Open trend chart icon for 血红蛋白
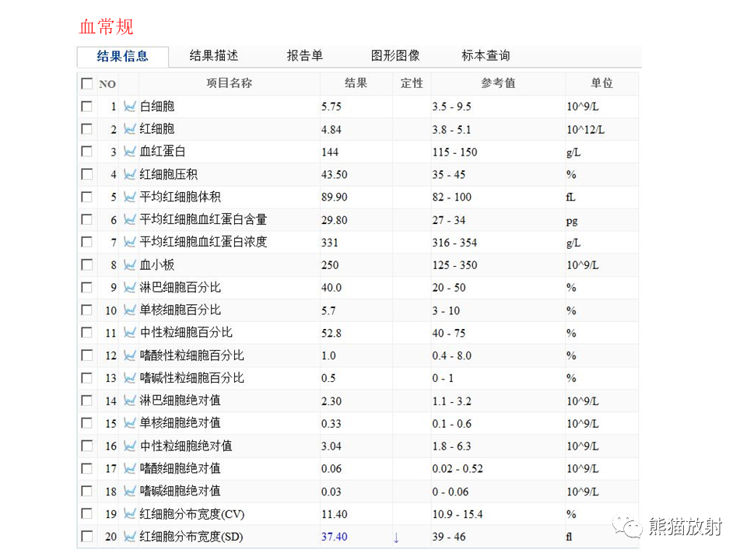Image resolution: width=747 pixels, height=560 pixels. click(x=130, y=152)
